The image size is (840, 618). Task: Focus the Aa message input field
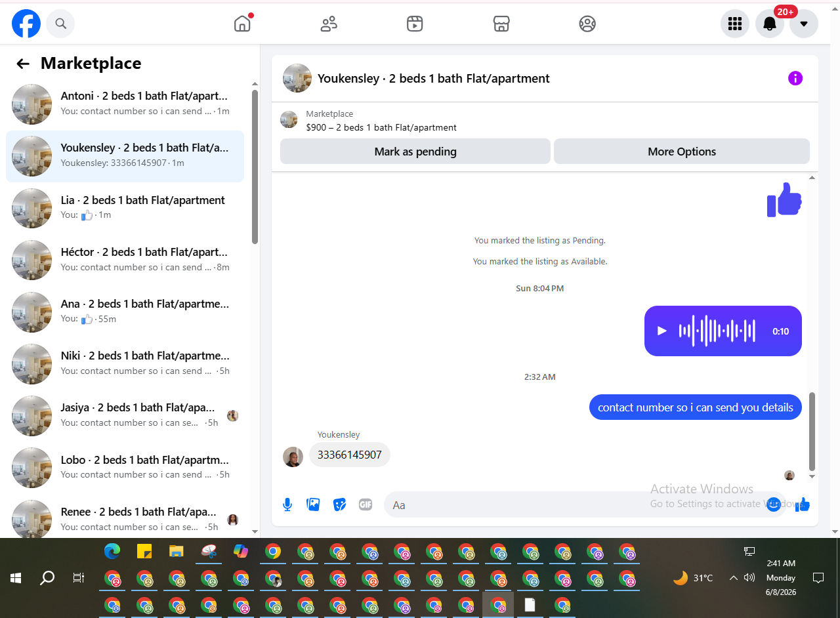(574, 505)
